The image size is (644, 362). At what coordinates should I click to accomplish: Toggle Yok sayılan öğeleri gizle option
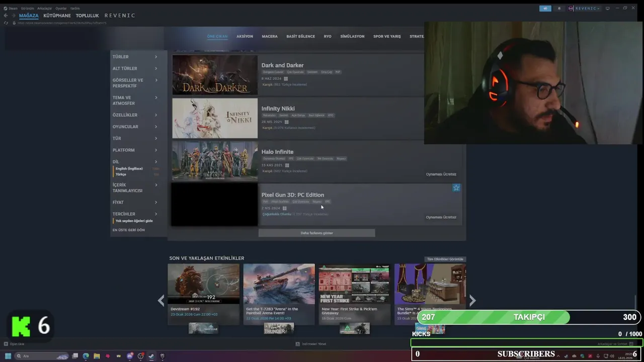tap(134, 221)
